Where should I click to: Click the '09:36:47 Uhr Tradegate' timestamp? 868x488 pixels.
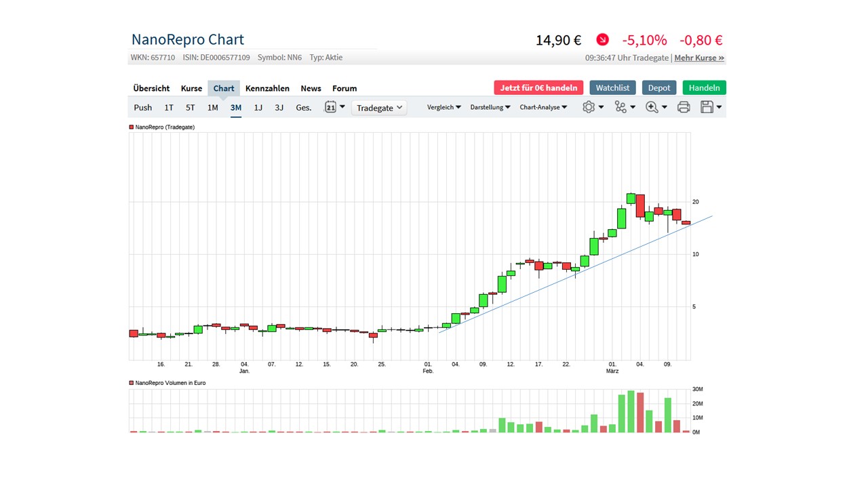(x=627, y=58)
